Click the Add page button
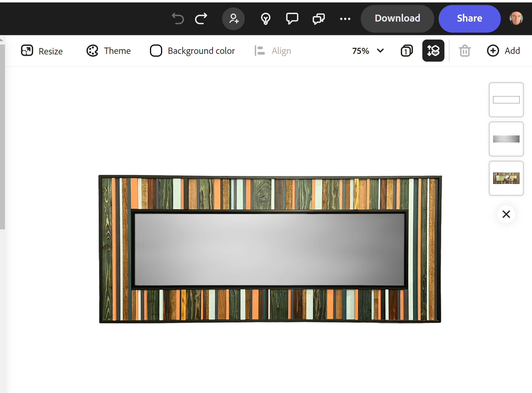The image size is (532, 393). point(503,51)
